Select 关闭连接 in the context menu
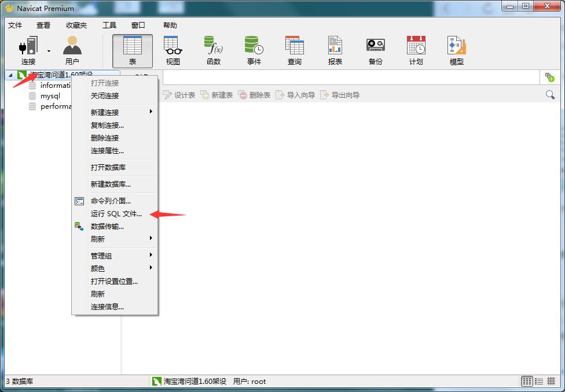Viewport: 565px width, 392px height. (x=105, y=96)
